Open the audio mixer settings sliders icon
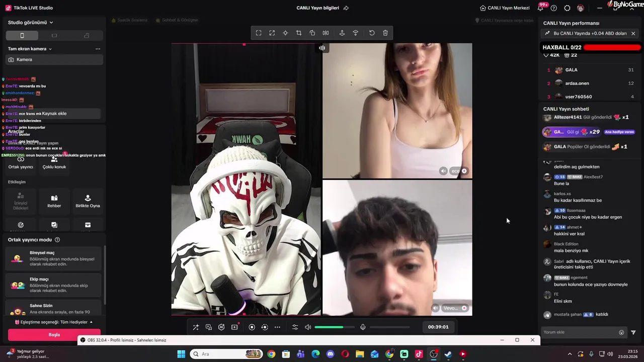The height and width of the screenshot is (362, 644). click(x=295, y=327)
